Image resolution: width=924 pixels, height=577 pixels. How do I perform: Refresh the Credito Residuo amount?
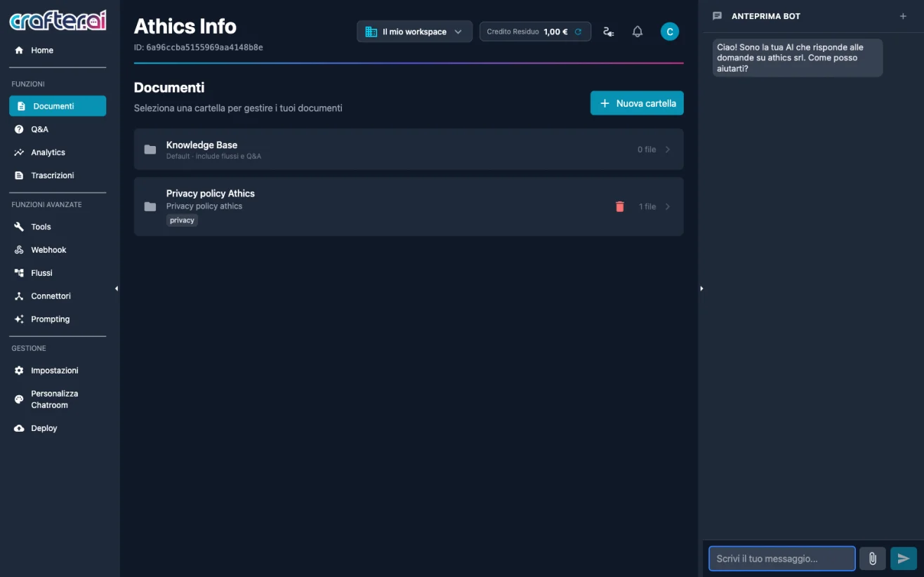pyautogui.click(x=578, y=32)
